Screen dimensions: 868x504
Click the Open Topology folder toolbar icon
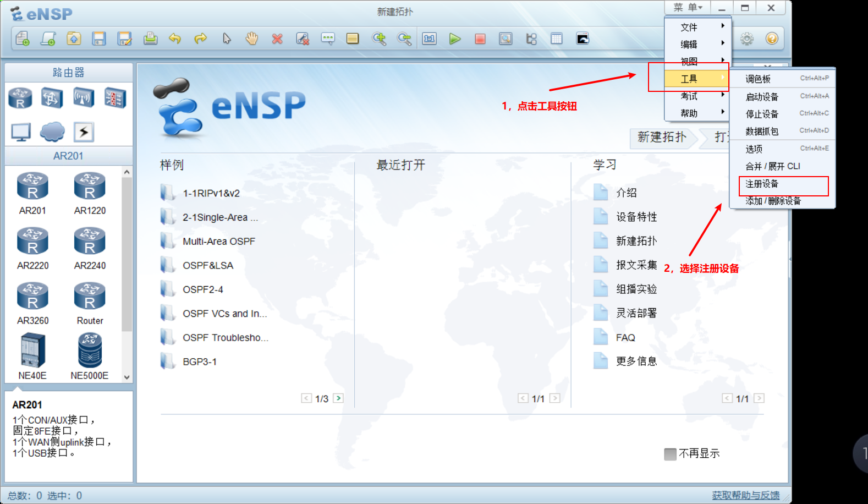click(74, 39)
